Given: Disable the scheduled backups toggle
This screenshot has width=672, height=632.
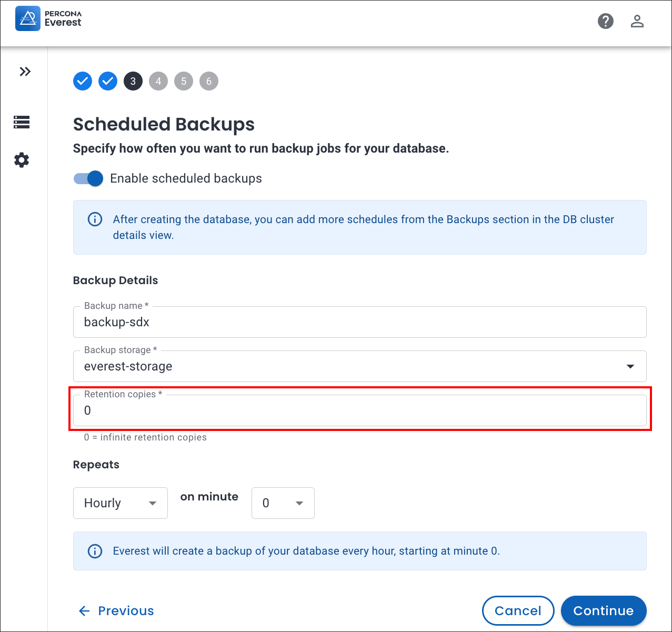Looking at the screenshot, I should coord(88,179).
